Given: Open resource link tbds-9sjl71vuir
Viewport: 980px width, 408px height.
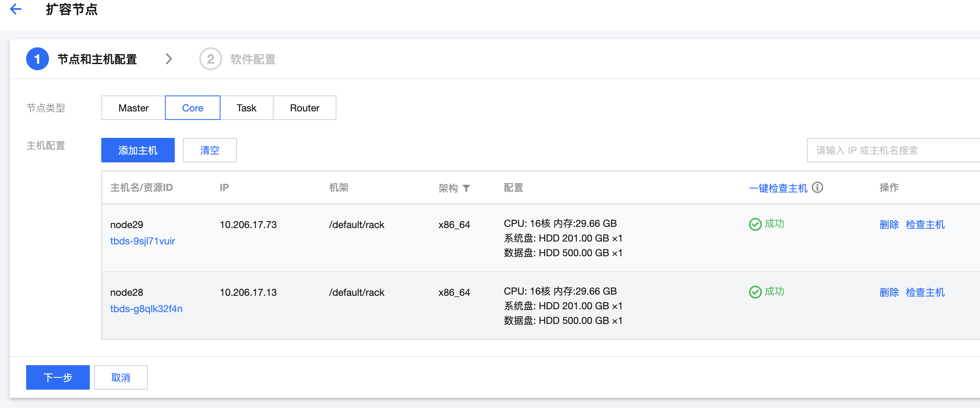Looking at the screenshot, I should pyautogui.click(x=143, y=241).
